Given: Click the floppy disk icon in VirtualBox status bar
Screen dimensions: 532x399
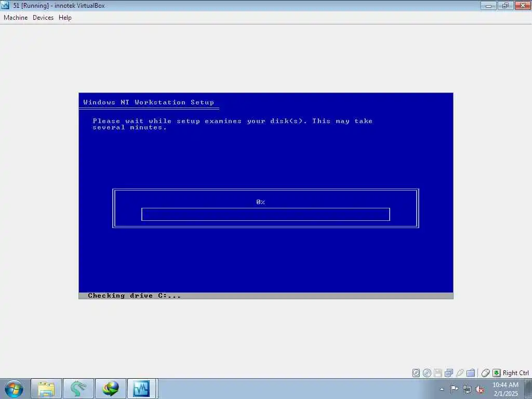Looking at the screenshot, I should coord(437,373).
